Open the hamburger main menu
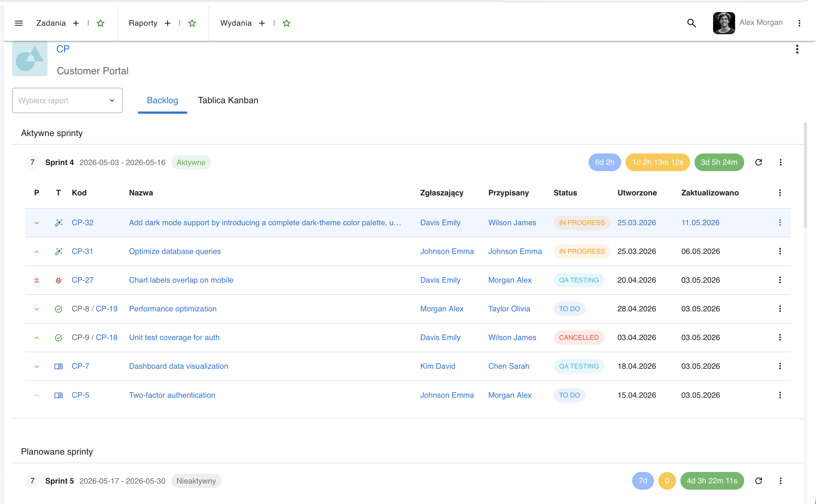The image size is (816, 504). coord(19,23)
